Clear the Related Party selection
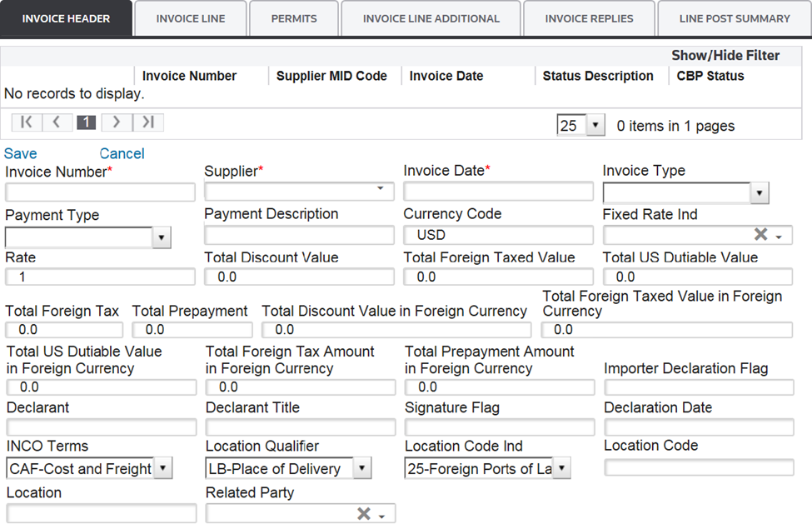This screenshot has width=812, height=524. tap(363, 514)
